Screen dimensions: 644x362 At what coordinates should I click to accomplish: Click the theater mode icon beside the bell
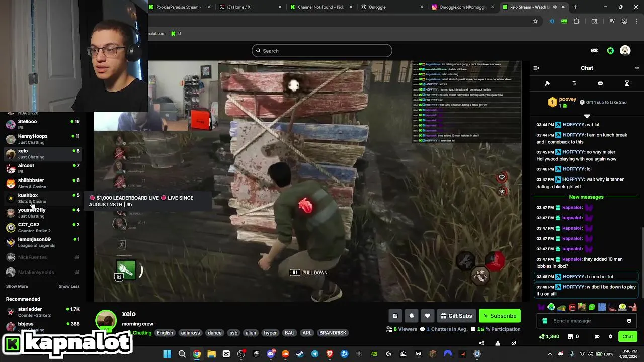point(395,316)
